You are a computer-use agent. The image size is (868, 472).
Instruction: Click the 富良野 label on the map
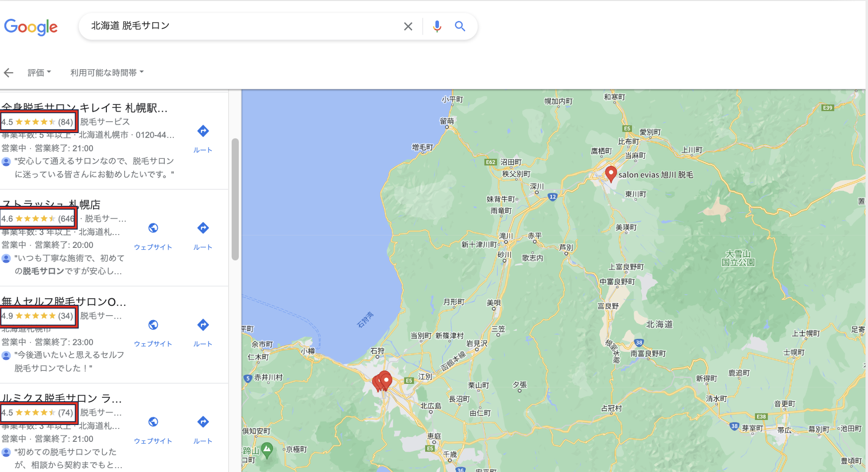pyautogui.click(x=608, y=306)
